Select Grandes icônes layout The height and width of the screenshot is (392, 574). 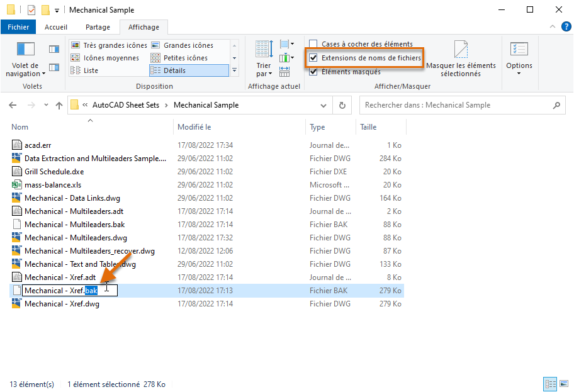point(183,45)
